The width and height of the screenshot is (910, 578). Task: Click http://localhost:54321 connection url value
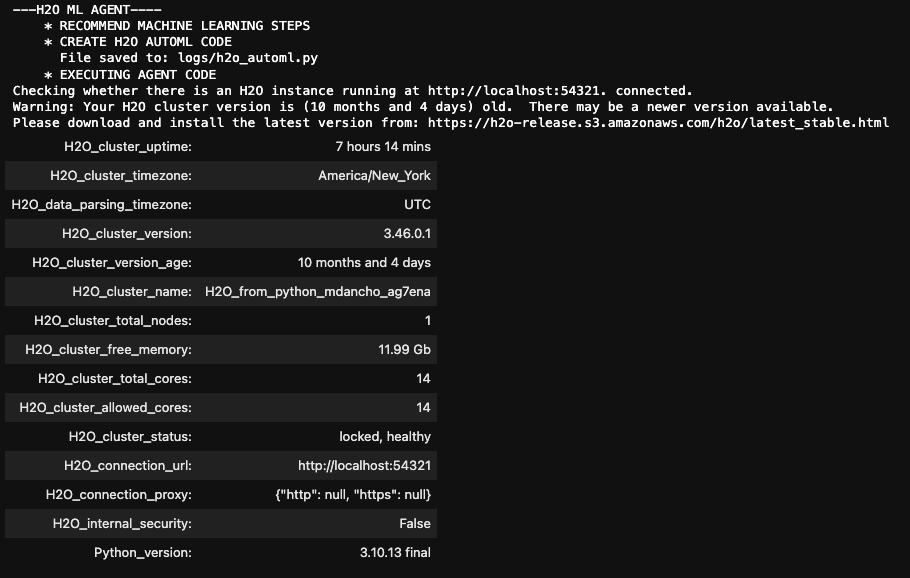364,466
